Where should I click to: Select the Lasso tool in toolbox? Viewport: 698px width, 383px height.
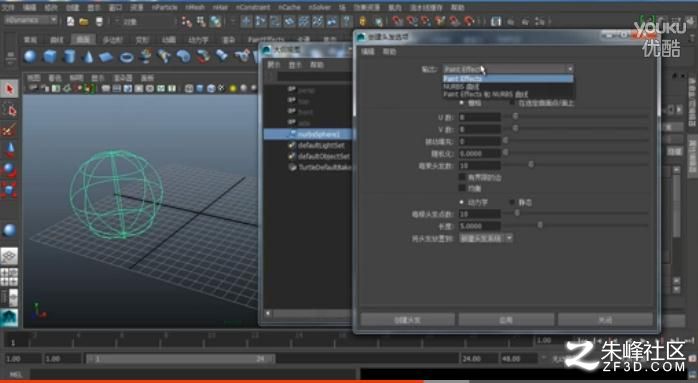9,110
